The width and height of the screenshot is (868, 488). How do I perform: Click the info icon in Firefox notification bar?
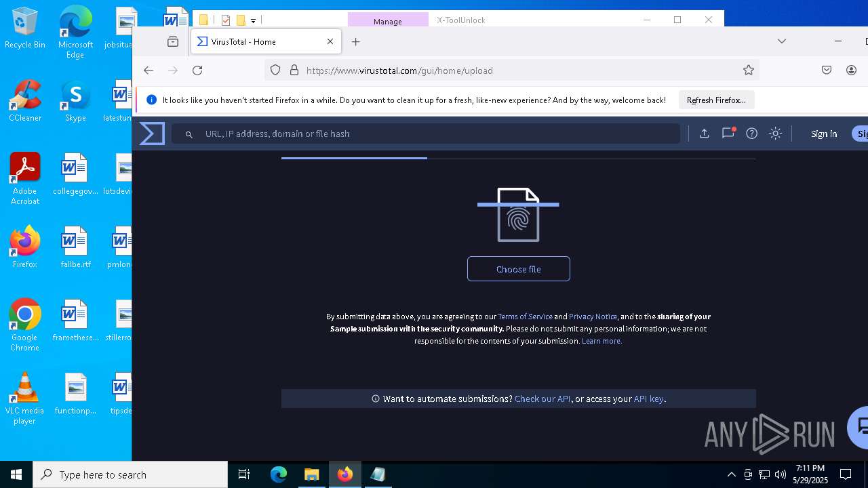[x=151, y=100]
